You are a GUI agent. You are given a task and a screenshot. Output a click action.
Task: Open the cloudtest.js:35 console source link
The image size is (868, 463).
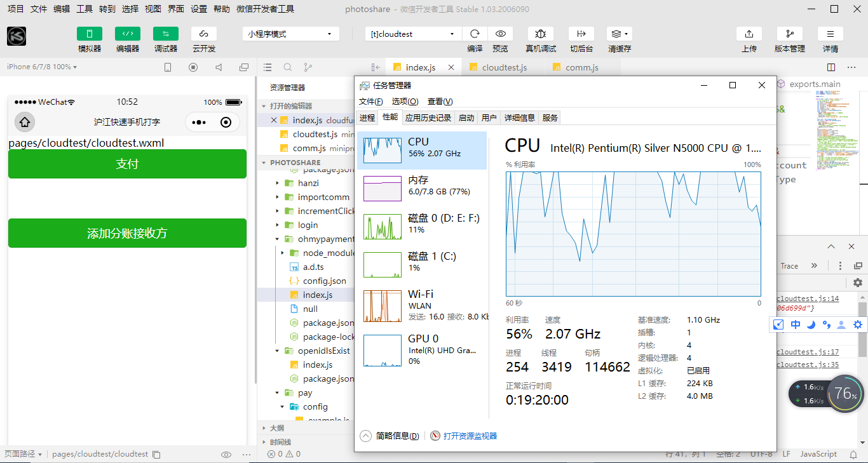pyautogui.click(x=808, y=365)
